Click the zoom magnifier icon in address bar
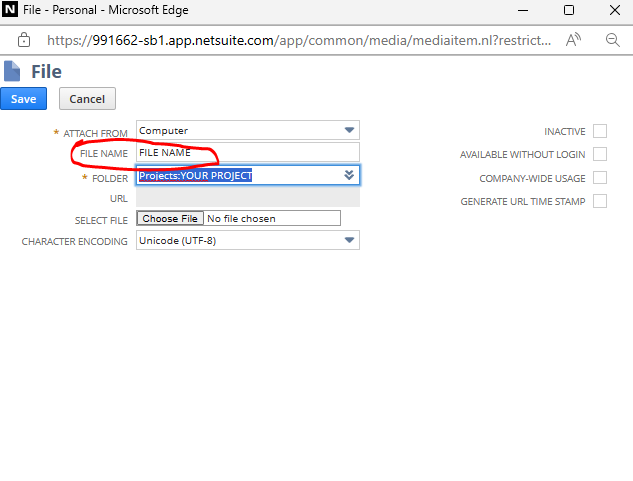This screenshot has height=481, width=633. 612,41
